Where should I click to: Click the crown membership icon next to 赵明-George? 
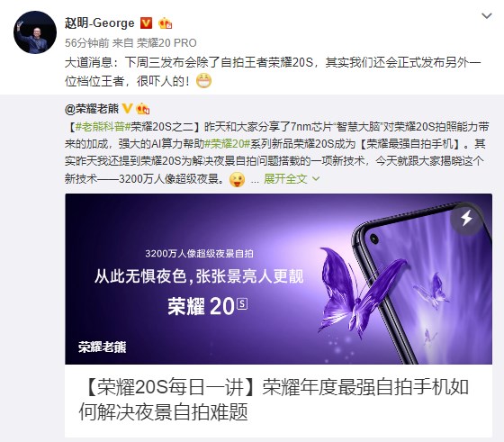(x=165, y=23)
